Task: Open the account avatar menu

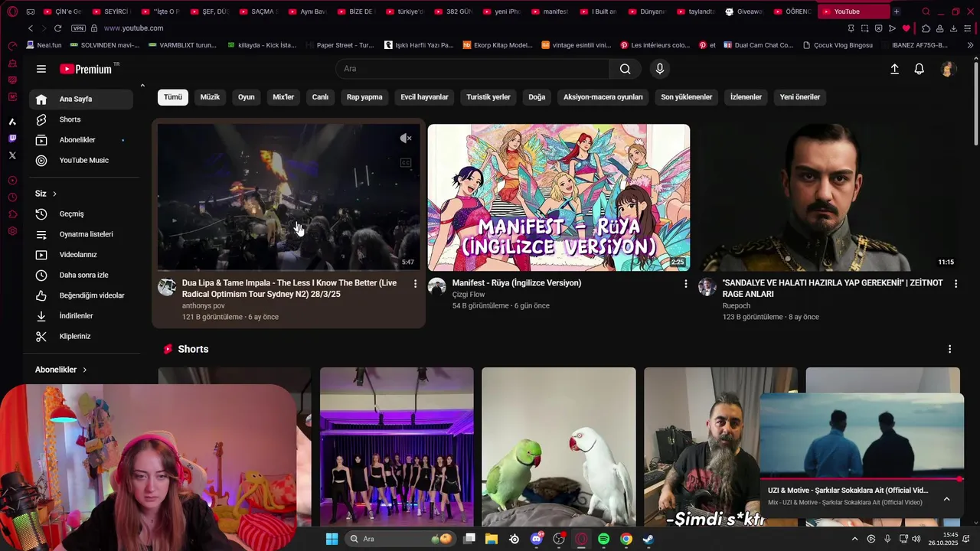Action: pyautogui.click(x=948, y=69)
